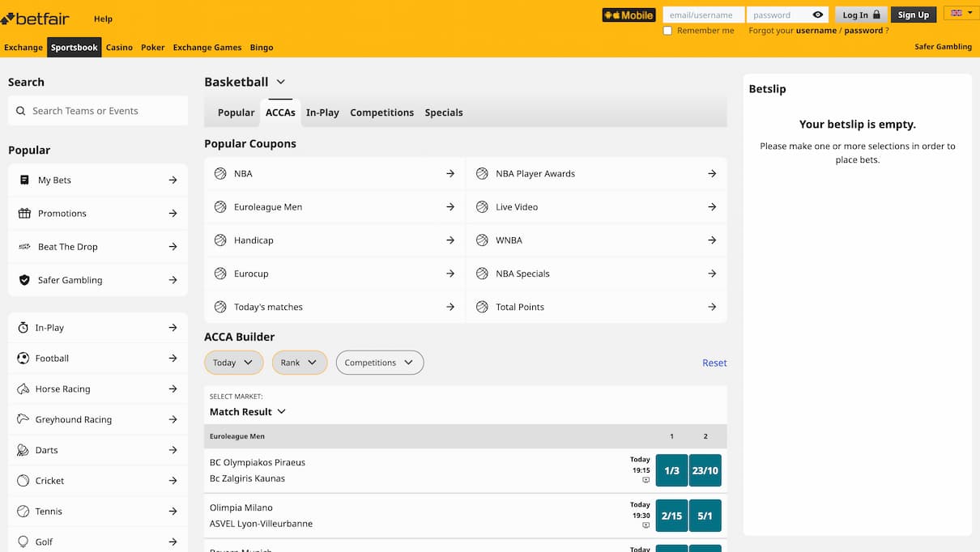The height and width of the screenshot is (552, 980).
Task: Click the Sign Up button
Action: (x=913, y=14)
